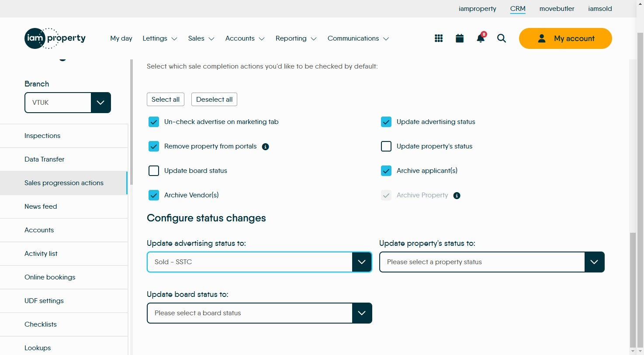Click info icon beside Remove property from portals

[265, 147]
